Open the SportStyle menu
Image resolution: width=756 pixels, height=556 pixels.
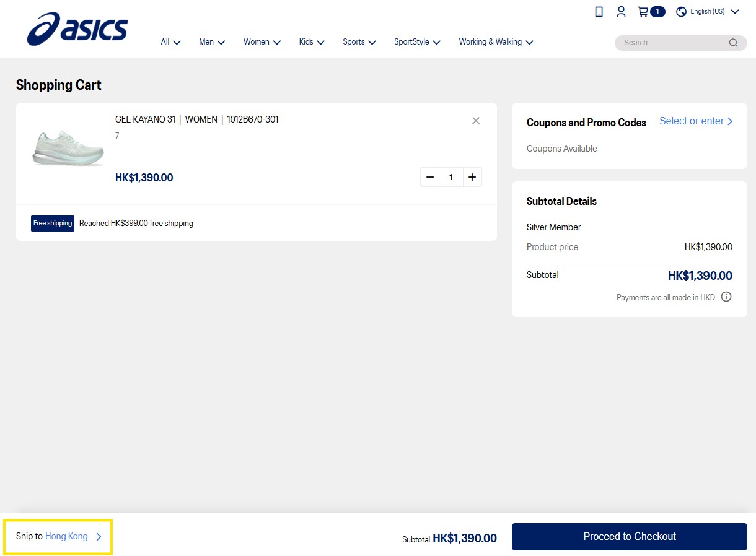tap(417, 42)
